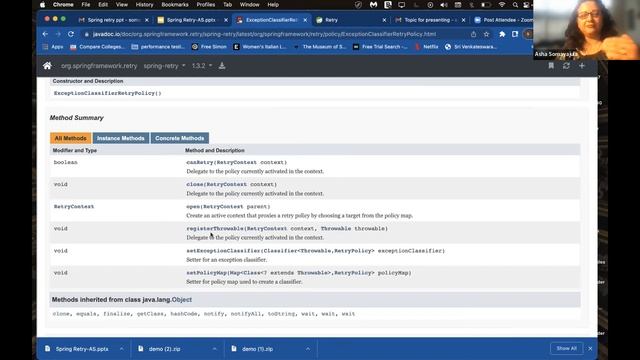Open the History menu

coord(144,5)
